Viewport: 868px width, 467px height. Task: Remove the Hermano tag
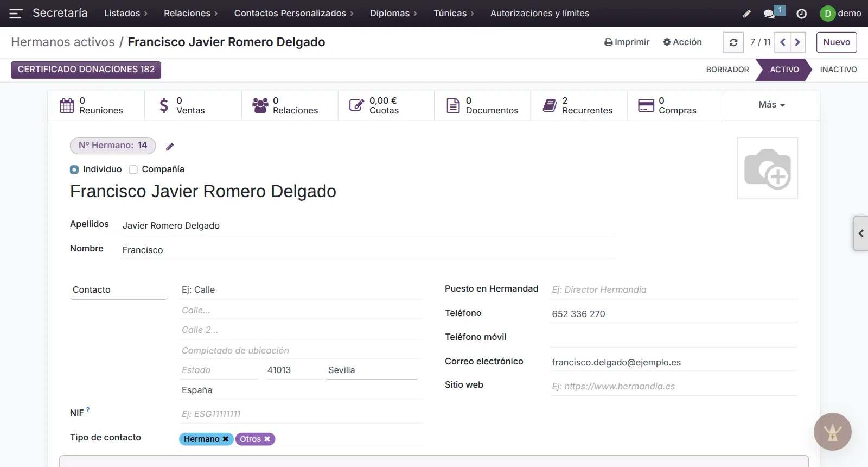point(226,439)
